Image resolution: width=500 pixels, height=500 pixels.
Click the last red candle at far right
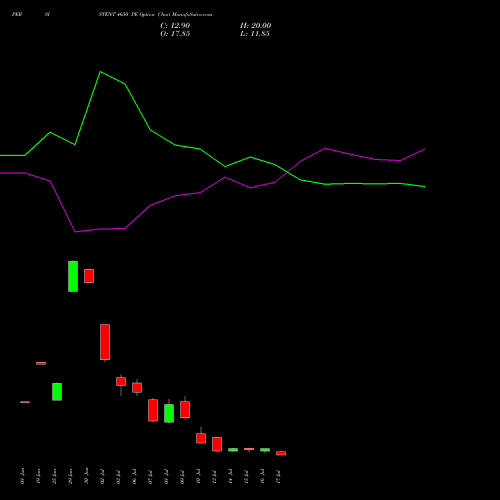[x=281, y=453]
